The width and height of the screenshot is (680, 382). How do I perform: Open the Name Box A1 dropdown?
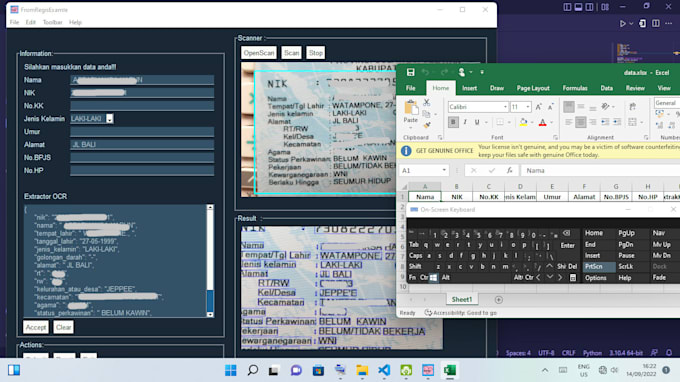[x=444, y=170]
